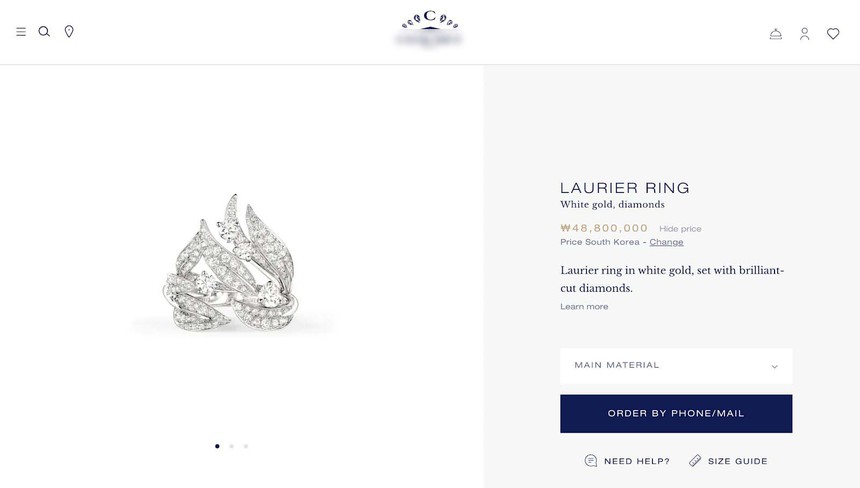860x488 pixels.
Task: Click the search magnifier icon
Action: (x=44, y=31)
